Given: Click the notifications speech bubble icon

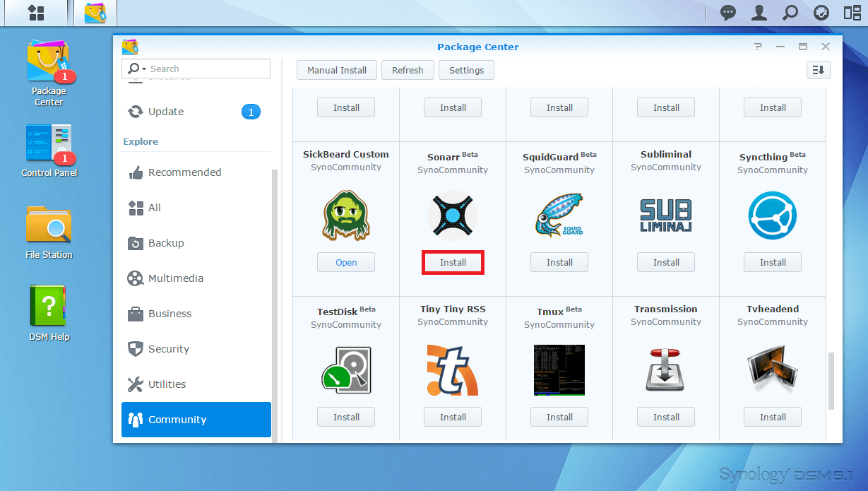Looking at the screenshot, I should click(728, 13).
